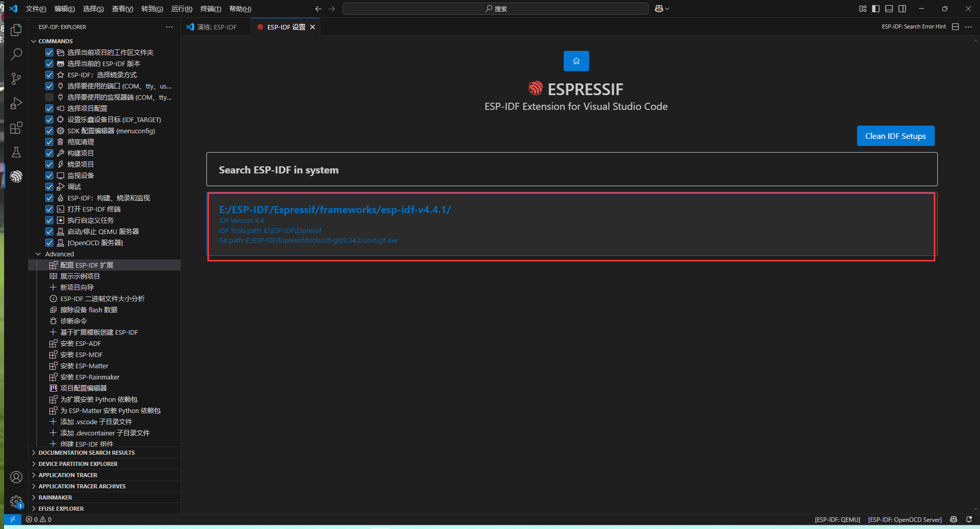Click the blue Home icon button
The height and width of the screenshot is (529, 980).
tap(576, 61)
